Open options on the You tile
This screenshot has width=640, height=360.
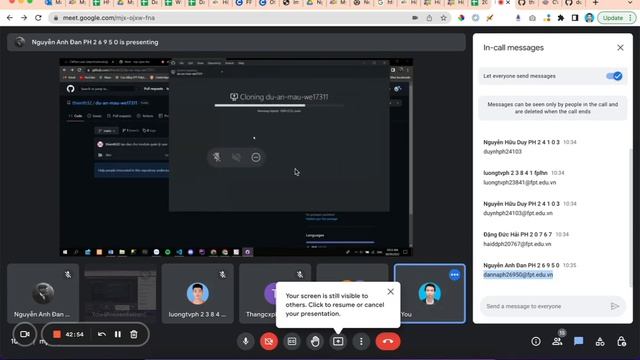point(454,275)
